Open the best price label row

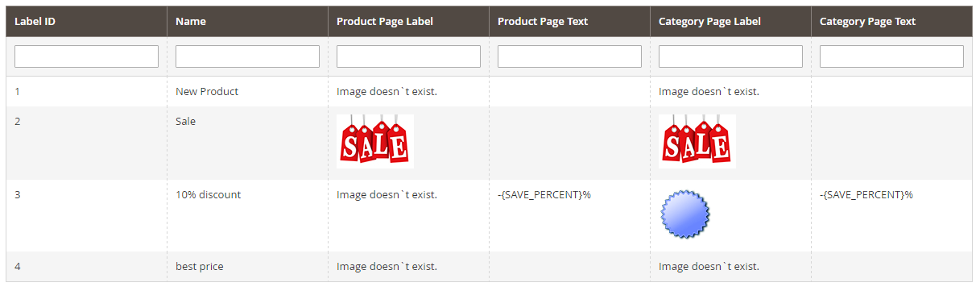coord(489,266)
